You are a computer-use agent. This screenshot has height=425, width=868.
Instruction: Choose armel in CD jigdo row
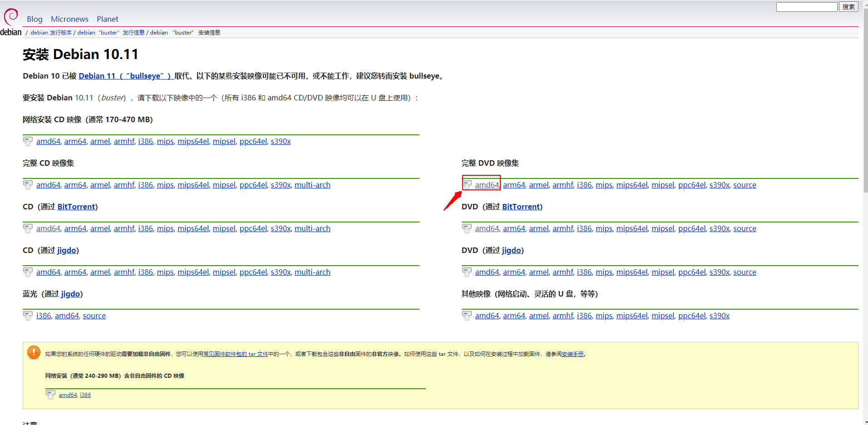[100, 272]
